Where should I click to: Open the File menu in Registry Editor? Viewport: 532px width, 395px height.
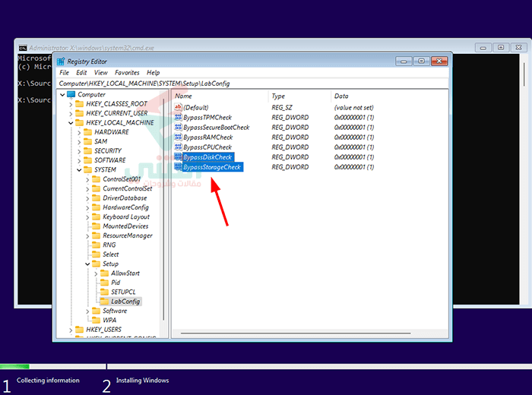click(x=64, y=73)
